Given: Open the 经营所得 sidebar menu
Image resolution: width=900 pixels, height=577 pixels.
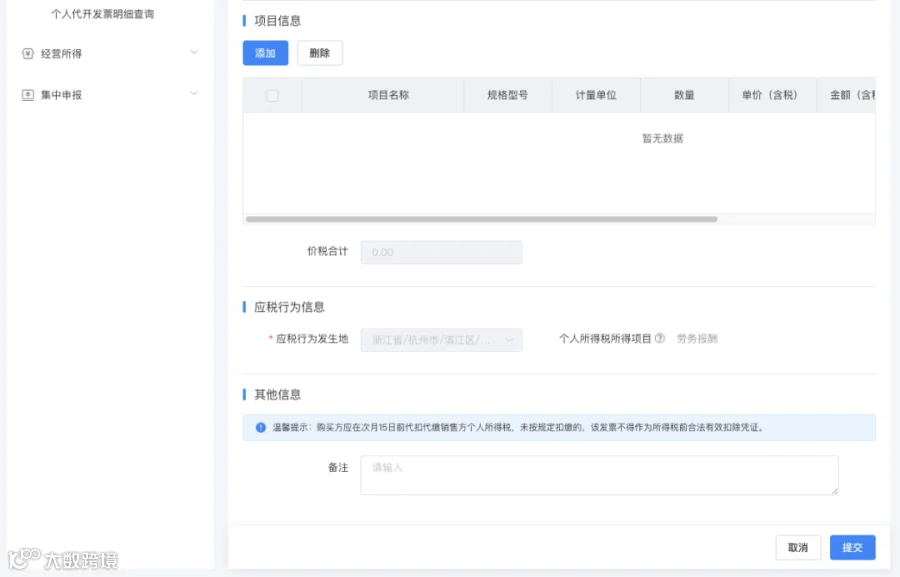Looking at the screenshot, I should click(109, 53).
